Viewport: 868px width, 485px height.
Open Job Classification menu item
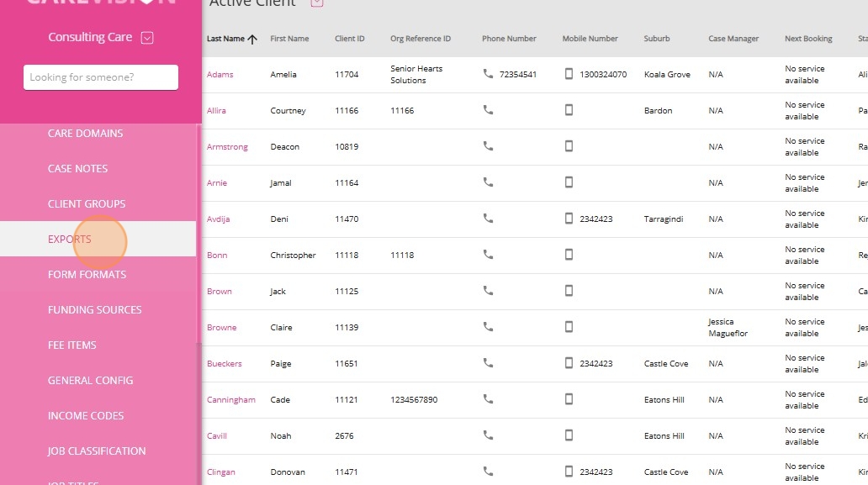tap(97, 451)
